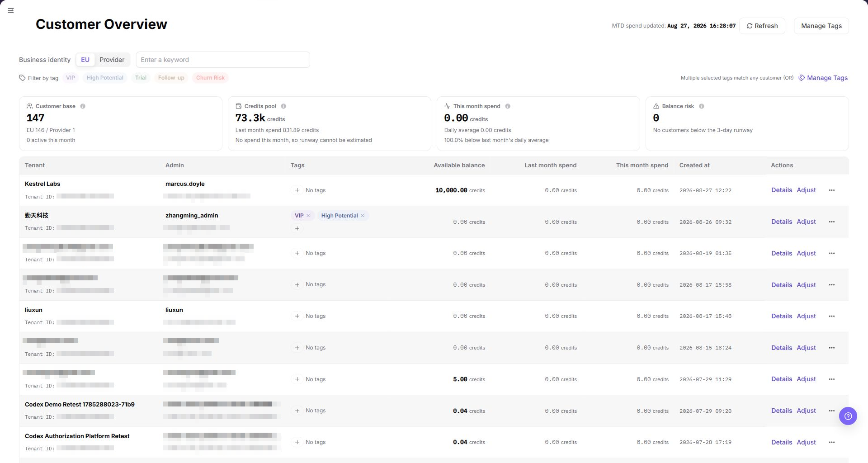Select the 10,000.00 credits balance cell

tap(460, 190)
